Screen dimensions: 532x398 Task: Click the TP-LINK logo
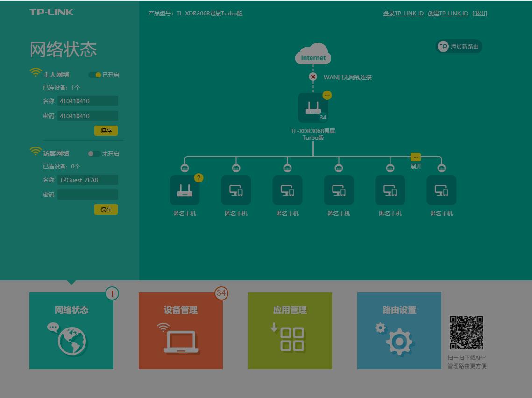tap(51, 12)
